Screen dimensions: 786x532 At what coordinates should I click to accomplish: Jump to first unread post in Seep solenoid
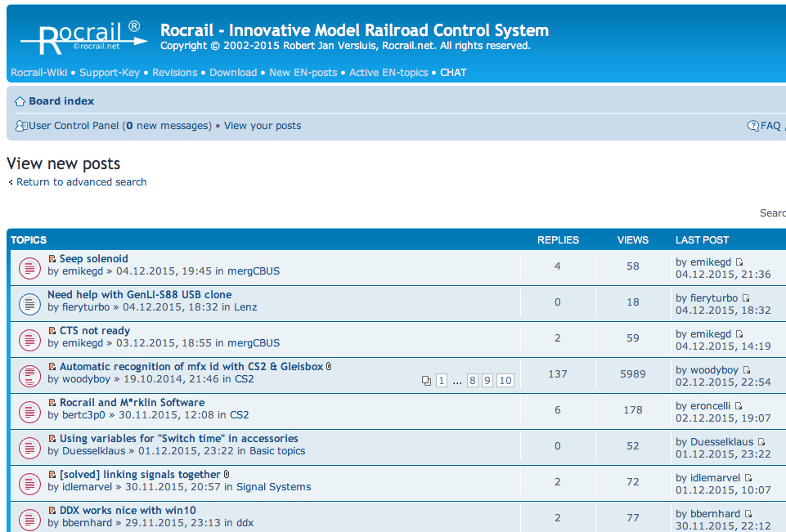52,259
